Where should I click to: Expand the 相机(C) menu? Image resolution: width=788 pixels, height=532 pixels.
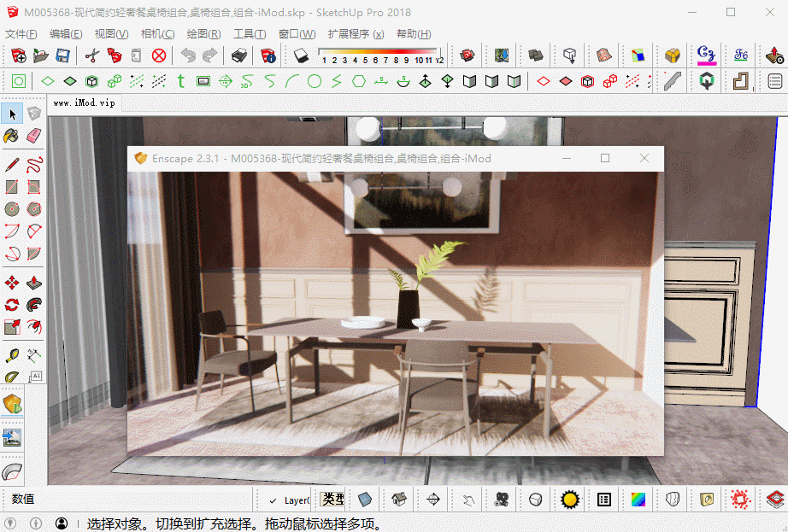[x=157, y=34]
